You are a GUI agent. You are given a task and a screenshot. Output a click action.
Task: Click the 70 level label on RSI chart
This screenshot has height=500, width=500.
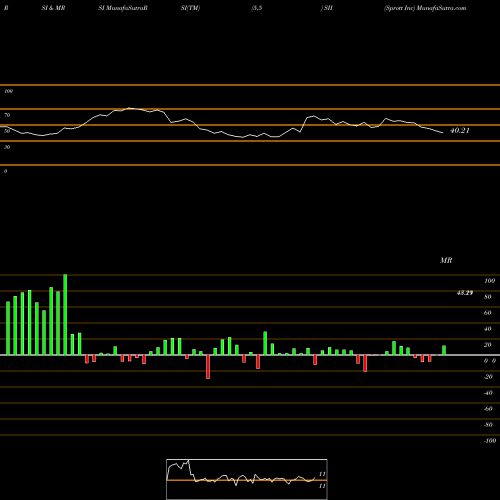(x=7, y=115)
